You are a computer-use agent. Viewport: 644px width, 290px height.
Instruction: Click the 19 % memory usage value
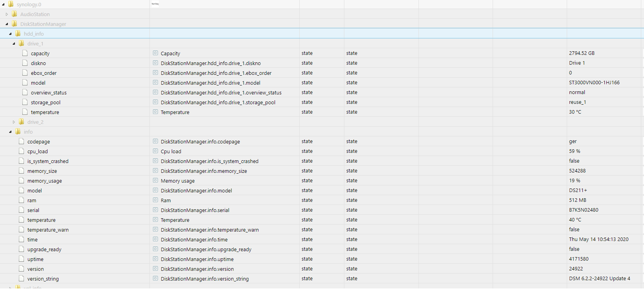(x=575, y=180)
